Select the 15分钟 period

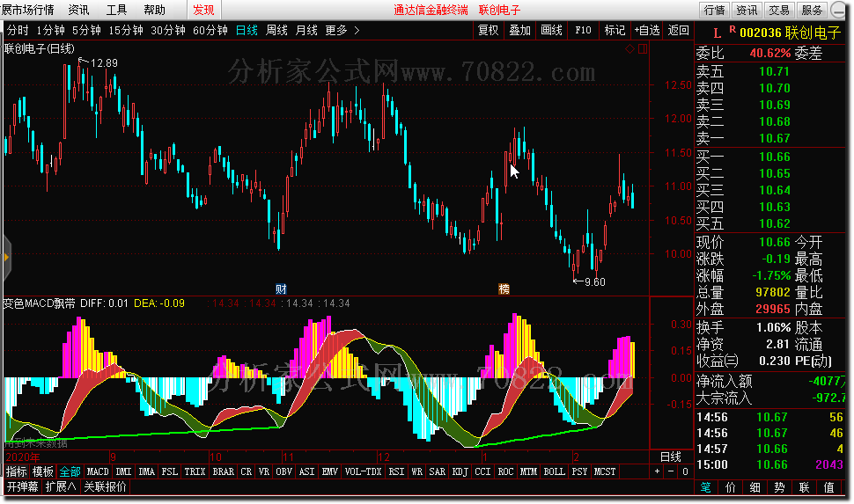pyautogui.click(x=126, y=31)
